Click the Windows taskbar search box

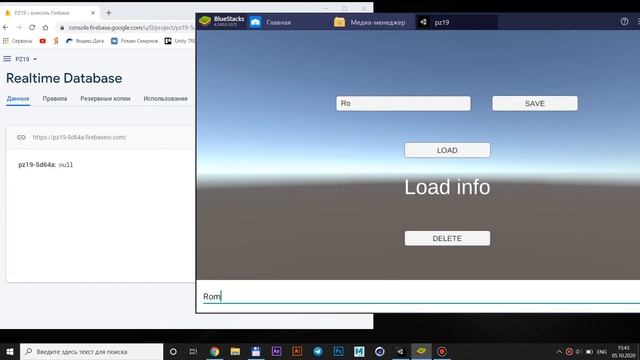point(91,351)
